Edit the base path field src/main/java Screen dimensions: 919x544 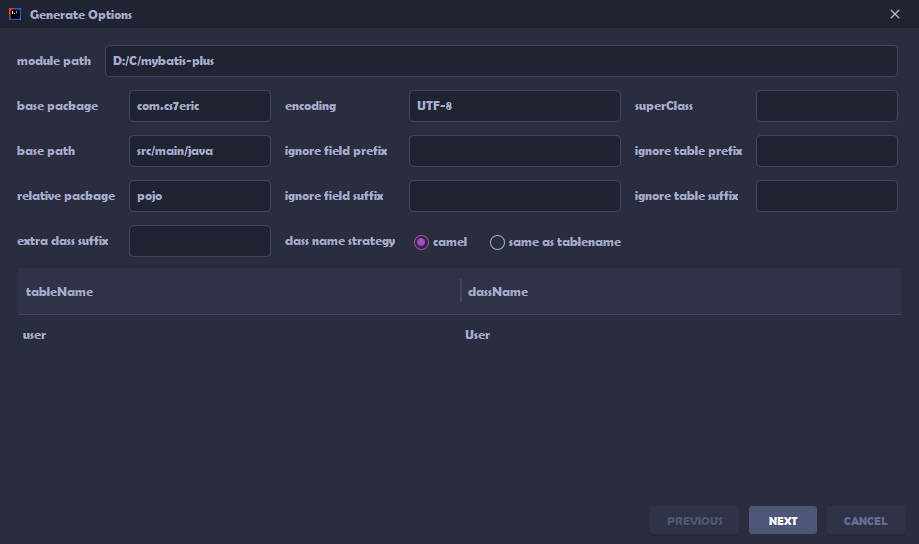200,151
